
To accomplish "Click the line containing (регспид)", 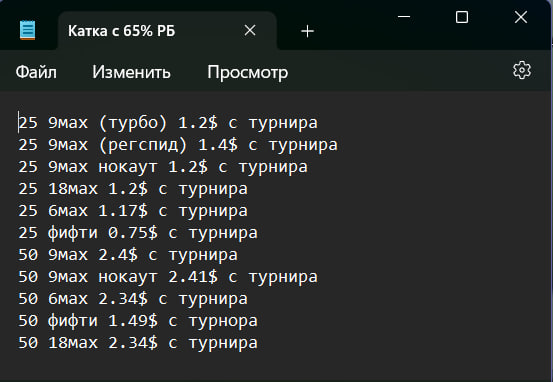I will point(178,145).
